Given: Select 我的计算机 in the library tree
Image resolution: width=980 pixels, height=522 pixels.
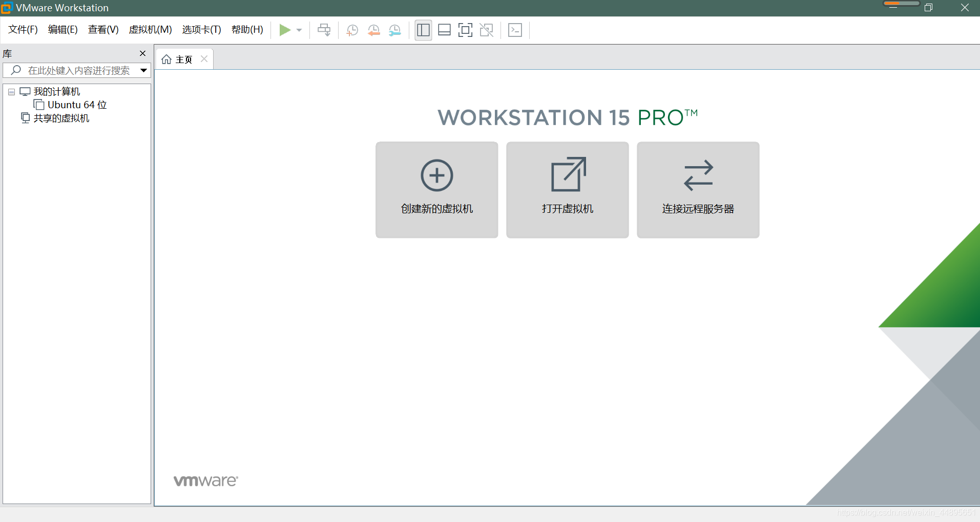Looking at the screenshot, I should click(57, 92).
